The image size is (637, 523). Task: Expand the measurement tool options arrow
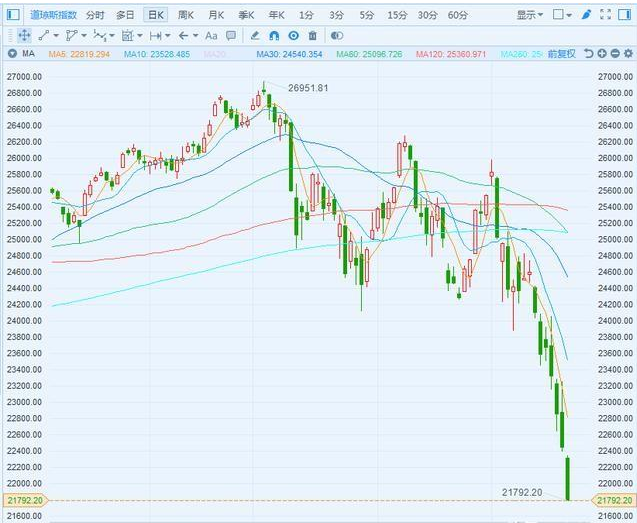(x=140, y=36)
